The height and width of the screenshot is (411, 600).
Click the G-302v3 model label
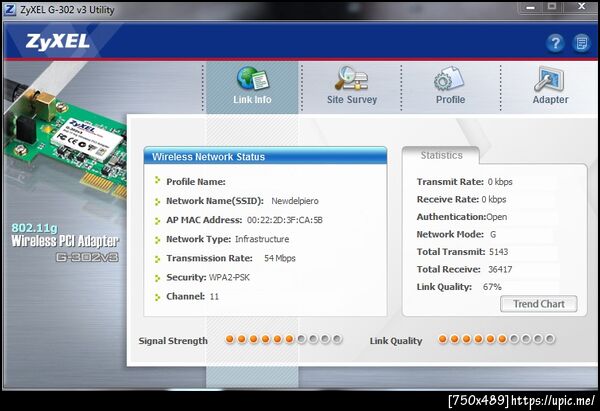coord(87,257)
